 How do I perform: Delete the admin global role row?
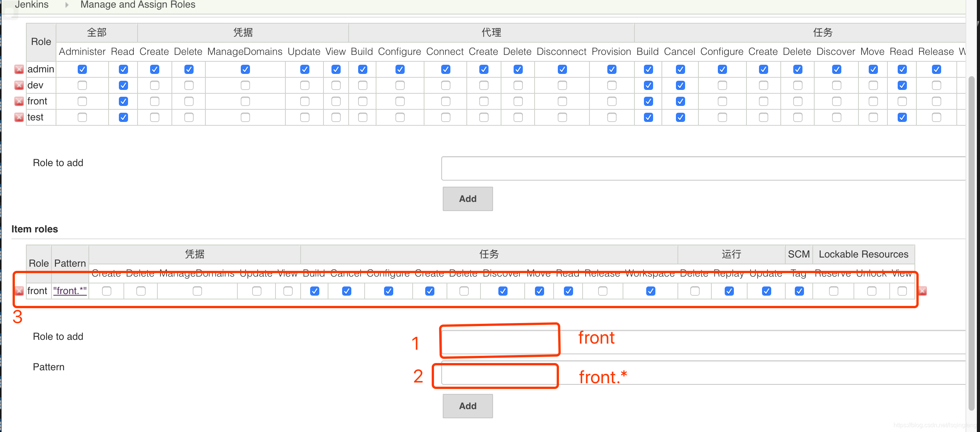[19, 69]
